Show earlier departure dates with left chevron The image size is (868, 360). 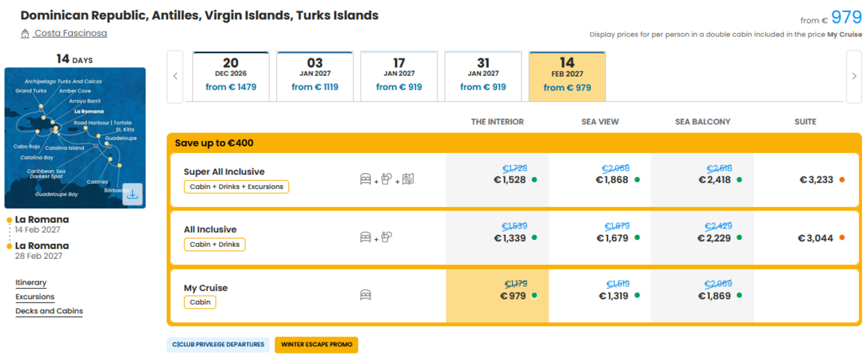[x=175, y=76]
